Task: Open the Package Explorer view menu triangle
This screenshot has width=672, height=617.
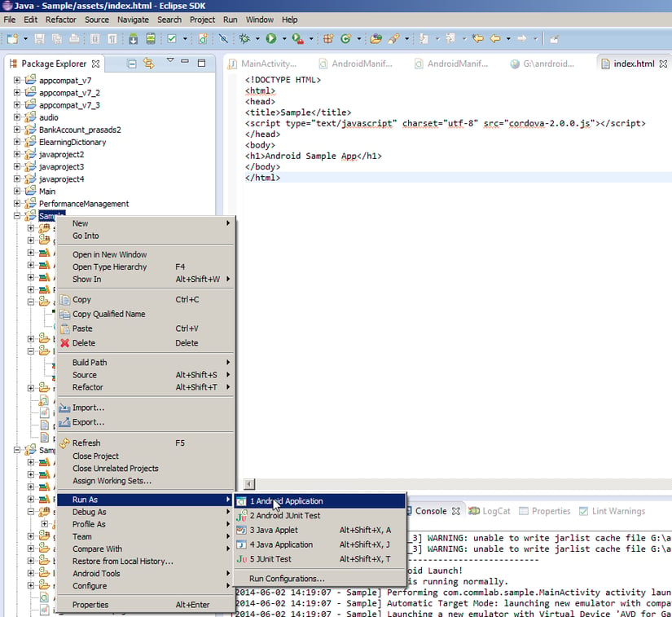Action: pyautogui.click(x=170, y=60)
